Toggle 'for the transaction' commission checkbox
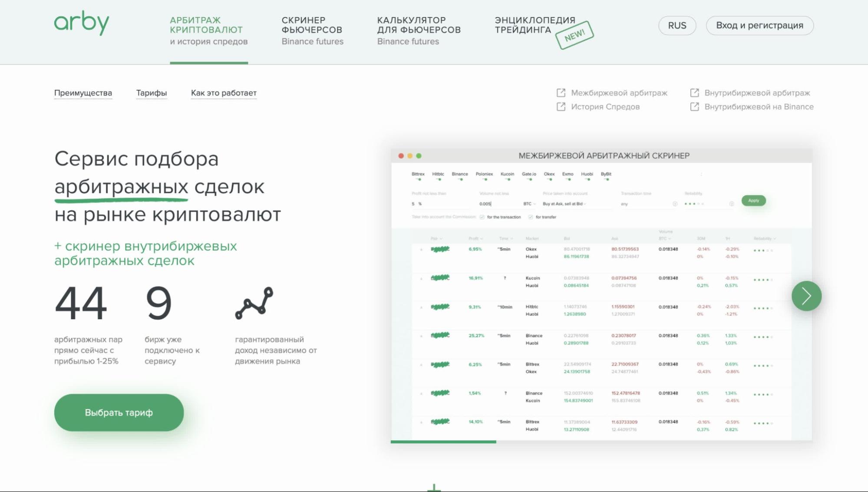868x492 pixels. [x=482, y=217]
